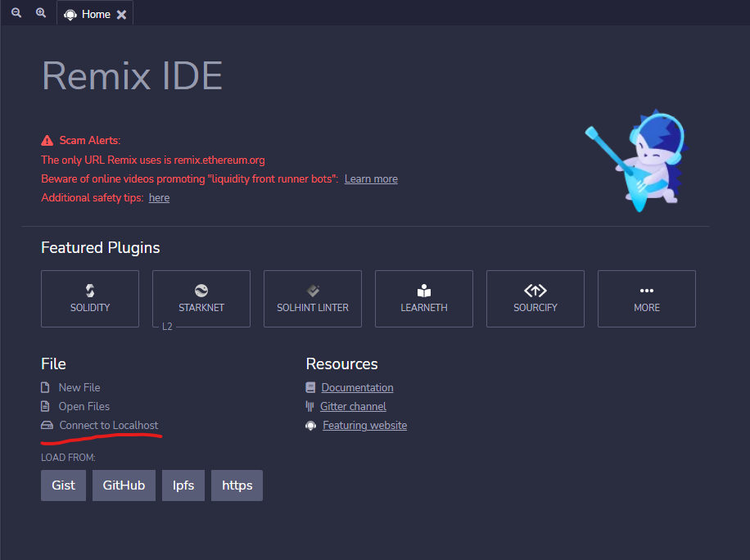
Task: Click the Remix mascot illustration
Action: tap(637, 160)
